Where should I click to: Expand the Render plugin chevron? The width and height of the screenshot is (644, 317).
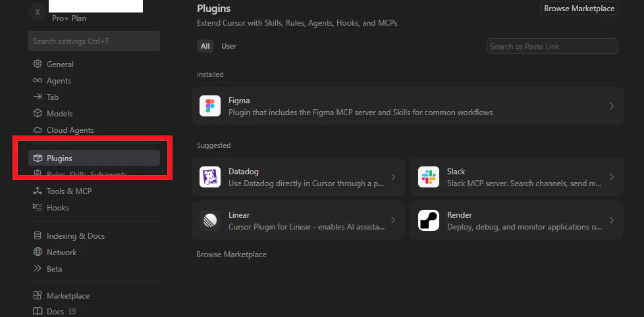(612, 220)
